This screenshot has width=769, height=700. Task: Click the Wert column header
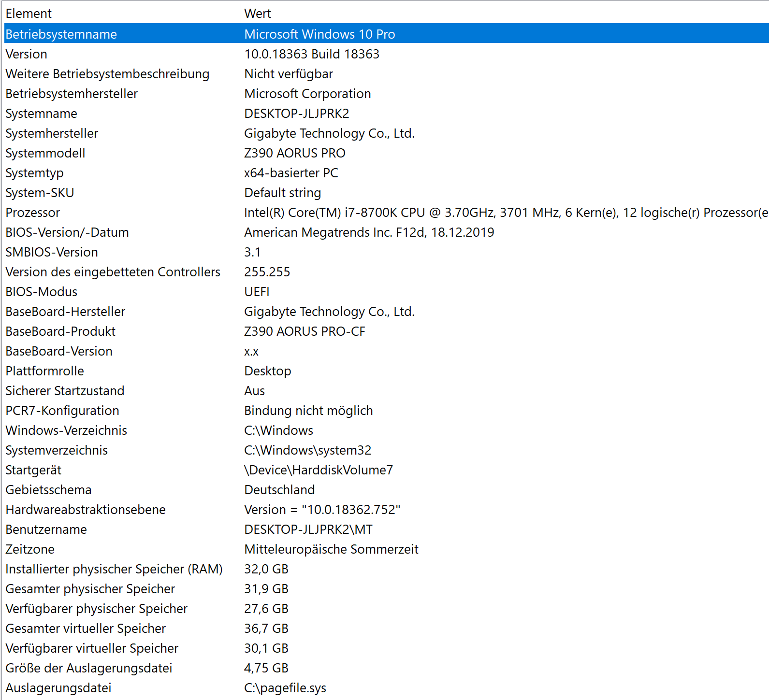505,14
